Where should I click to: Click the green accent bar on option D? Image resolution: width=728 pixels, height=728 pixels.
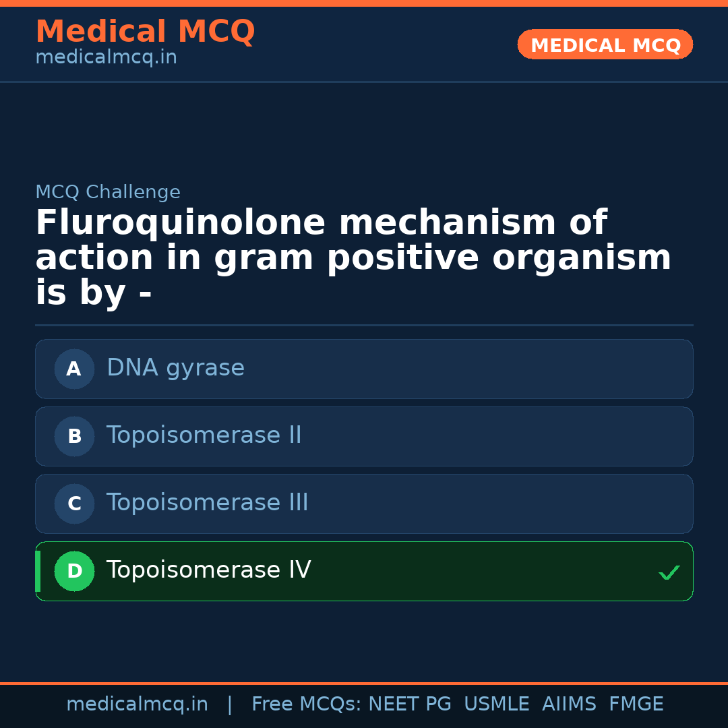38,571
